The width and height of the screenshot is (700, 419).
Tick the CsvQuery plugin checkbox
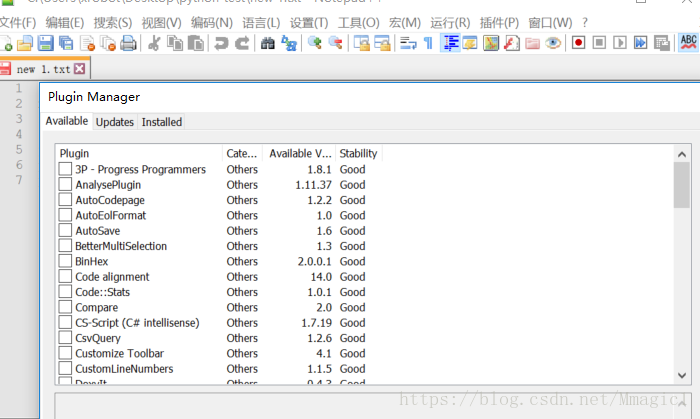click(x=65, y=338)
